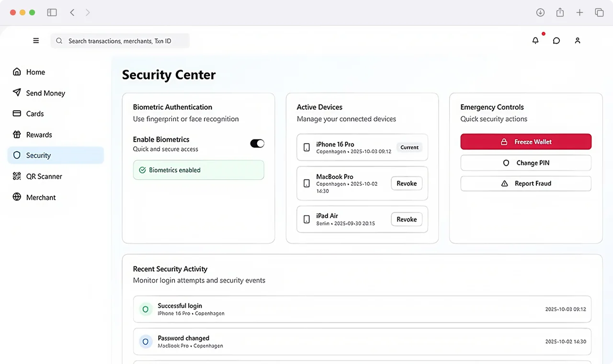Image resolution: width=613 pixels, height=364 pixels.
Task: Click the iPad Air device icon
Action: pos(307,219)
